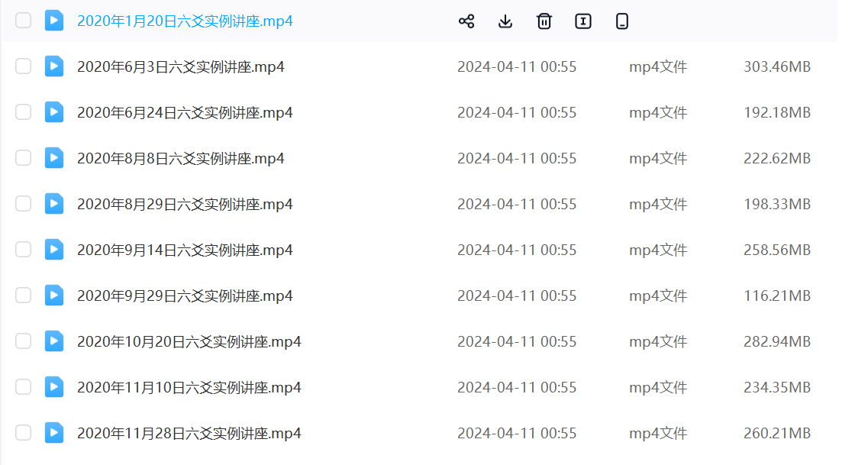868x465 pixels.
Task: Check the box for 2020年10月20日 file
Action: [x=24, y=341]
